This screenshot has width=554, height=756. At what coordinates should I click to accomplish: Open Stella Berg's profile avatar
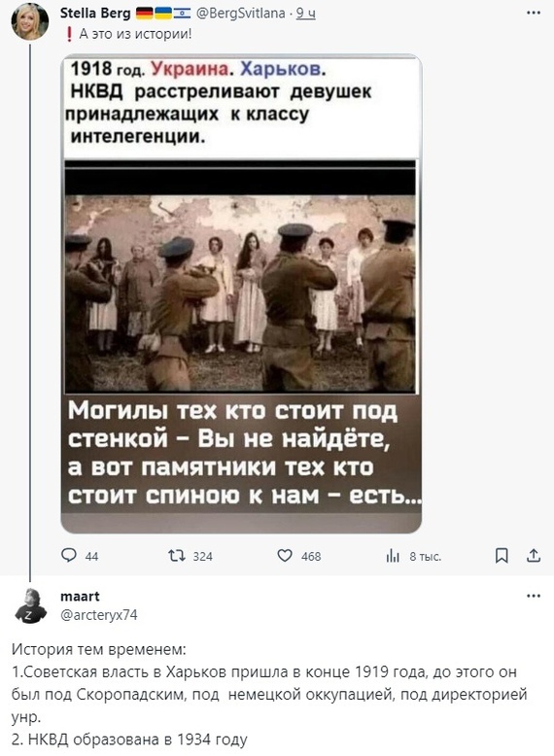click(x=30, y=21)
